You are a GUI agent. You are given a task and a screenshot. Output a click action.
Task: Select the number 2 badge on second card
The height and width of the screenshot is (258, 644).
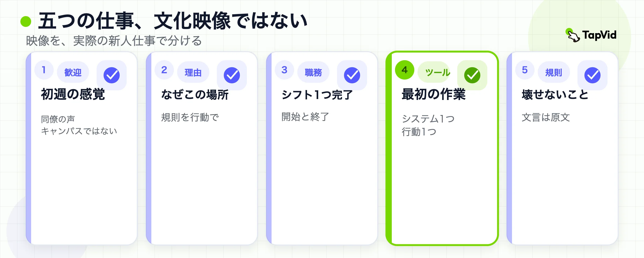click(164, 70)
